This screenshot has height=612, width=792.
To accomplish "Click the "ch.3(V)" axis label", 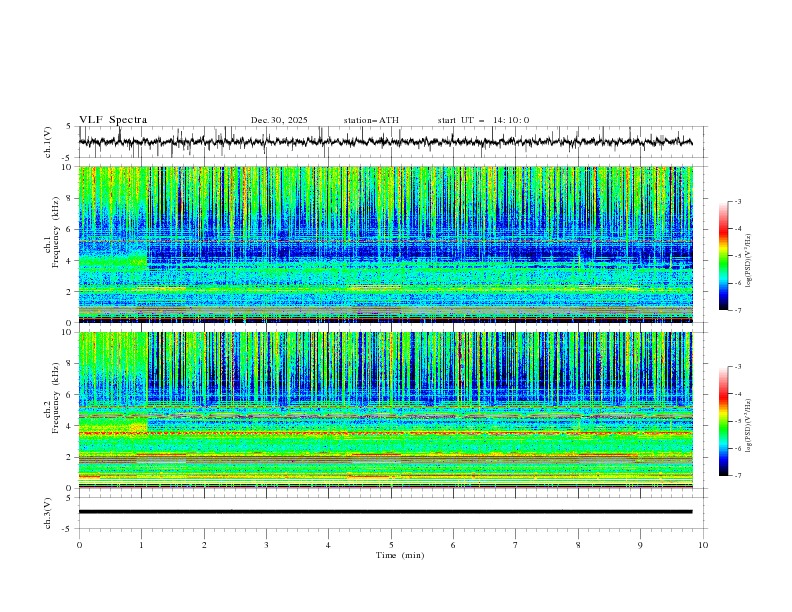I will coord(48,513).
